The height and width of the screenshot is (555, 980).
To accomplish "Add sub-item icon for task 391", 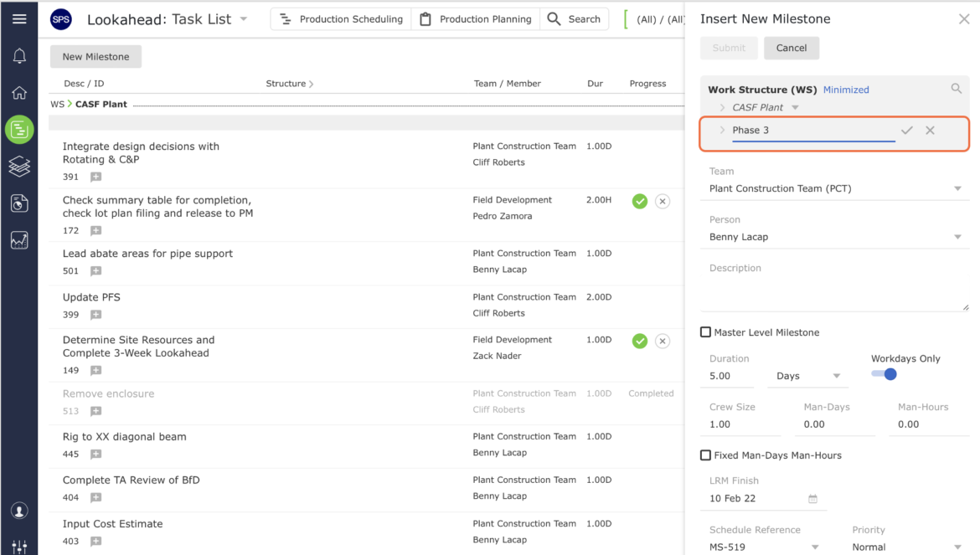I will click(95, 177).
